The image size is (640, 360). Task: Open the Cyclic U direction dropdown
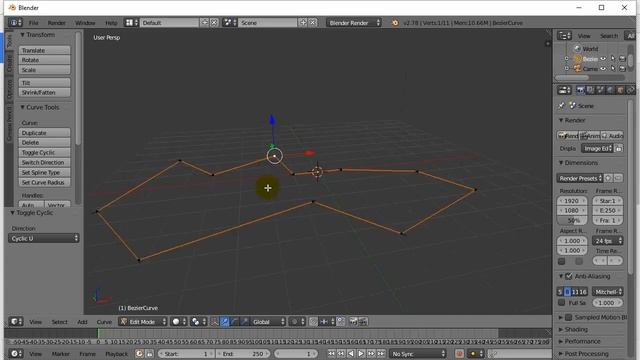click(44, 238)
